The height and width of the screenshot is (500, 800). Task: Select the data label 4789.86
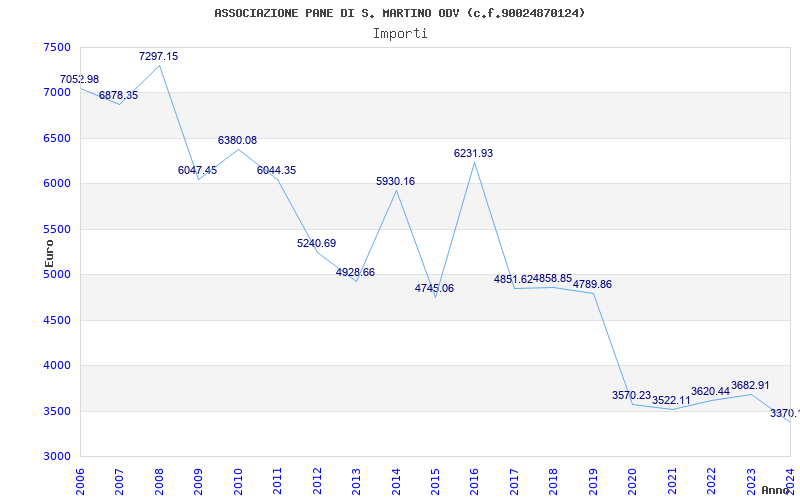pyautogui.click(x=592, y=284)
